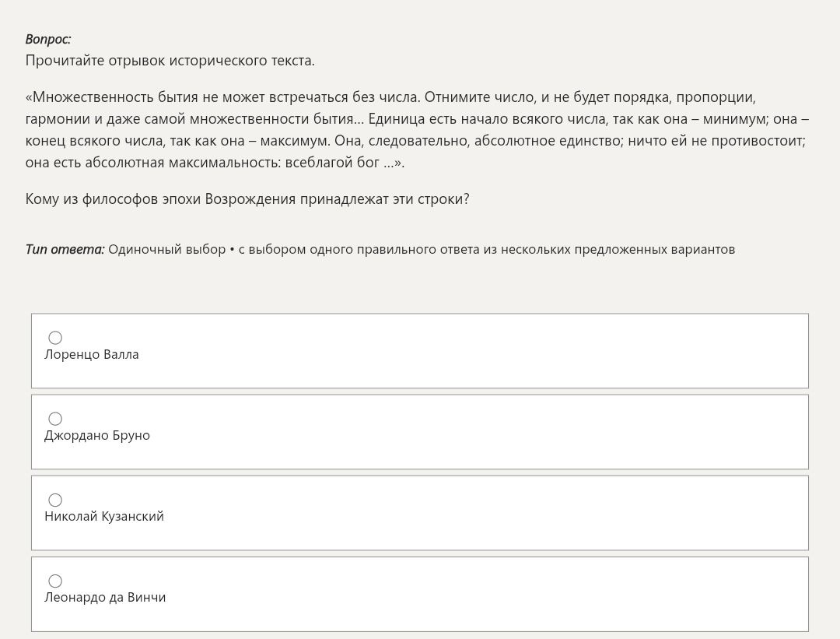Click blank space inside the Лоренцо Валла card

pyautogui.click(x=471, y=351)
